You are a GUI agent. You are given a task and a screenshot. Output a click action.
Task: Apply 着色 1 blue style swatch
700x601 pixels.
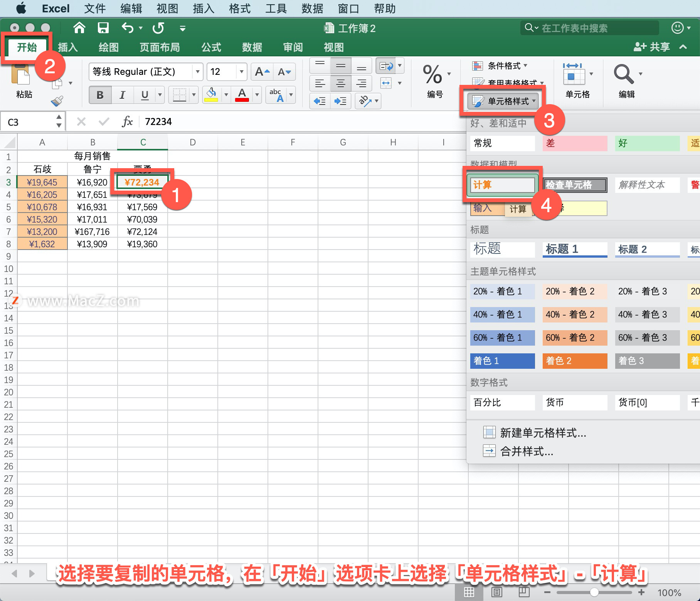503,361
